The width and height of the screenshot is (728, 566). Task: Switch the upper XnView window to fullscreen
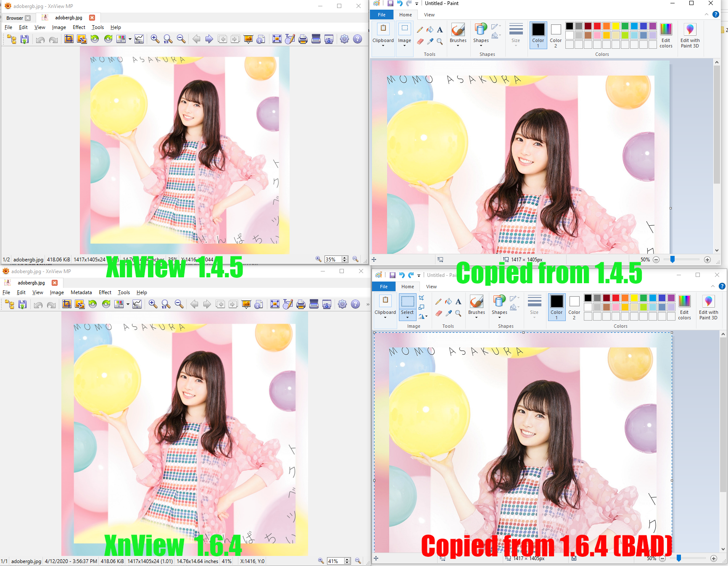point(277,39)
